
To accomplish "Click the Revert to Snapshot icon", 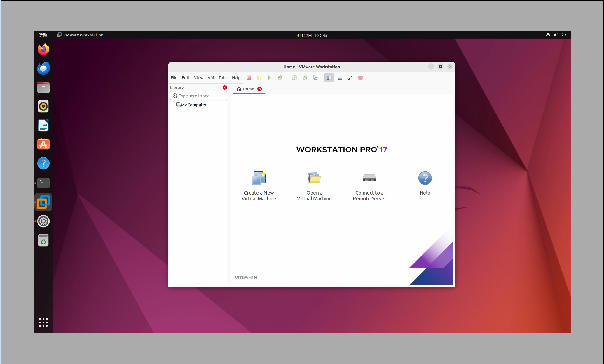I will coord(305,78).
